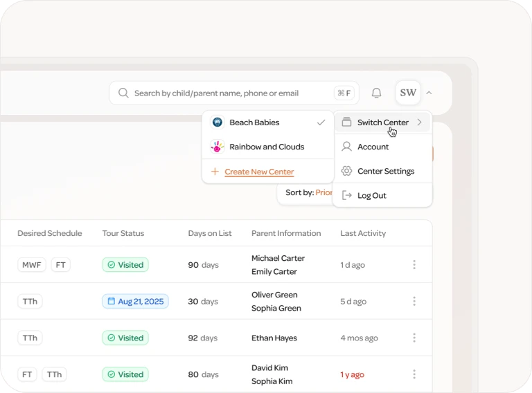The image size is (532, 393).
Task: Choose Log Out
Action: pos(382,196)
